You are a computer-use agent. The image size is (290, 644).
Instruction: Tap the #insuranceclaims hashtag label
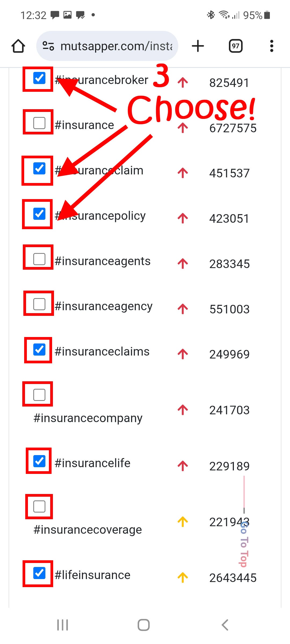pos(102,352)
